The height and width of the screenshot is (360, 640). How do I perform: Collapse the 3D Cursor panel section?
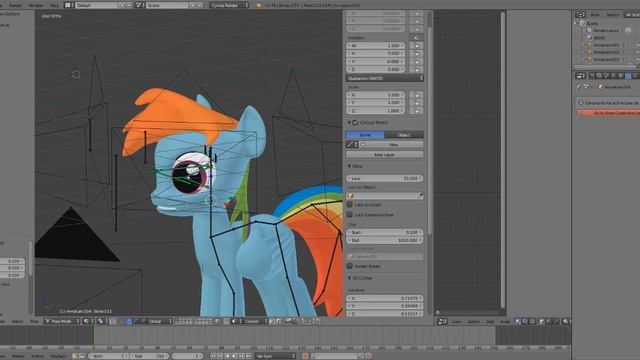click(x=349, y=278)
